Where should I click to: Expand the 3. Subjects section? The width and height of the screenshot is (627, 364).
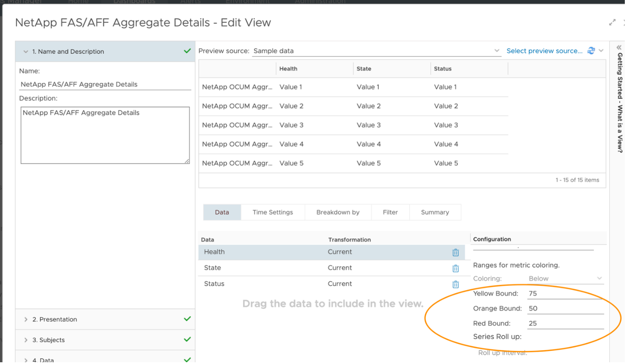click(105, 340)
